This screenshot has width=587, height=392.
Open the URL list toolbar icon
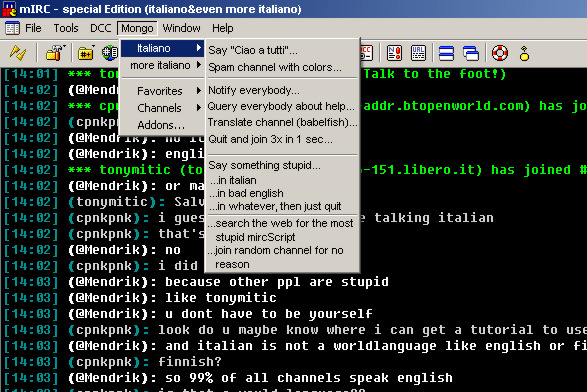(418, 53)
